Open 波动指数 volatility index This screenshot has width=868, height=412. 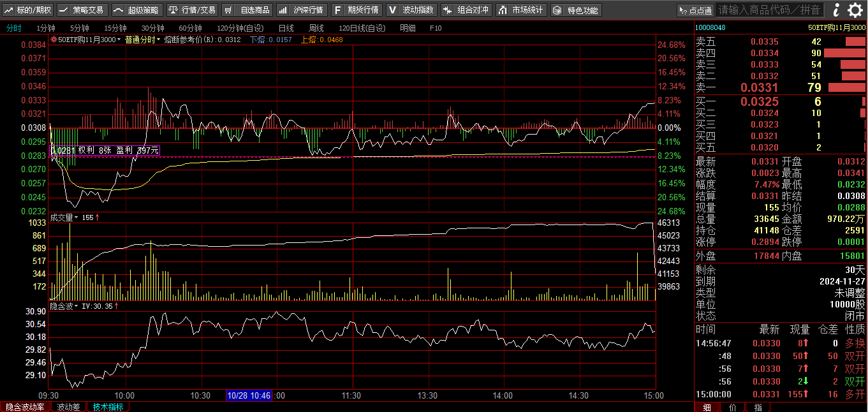pos(411,10)
